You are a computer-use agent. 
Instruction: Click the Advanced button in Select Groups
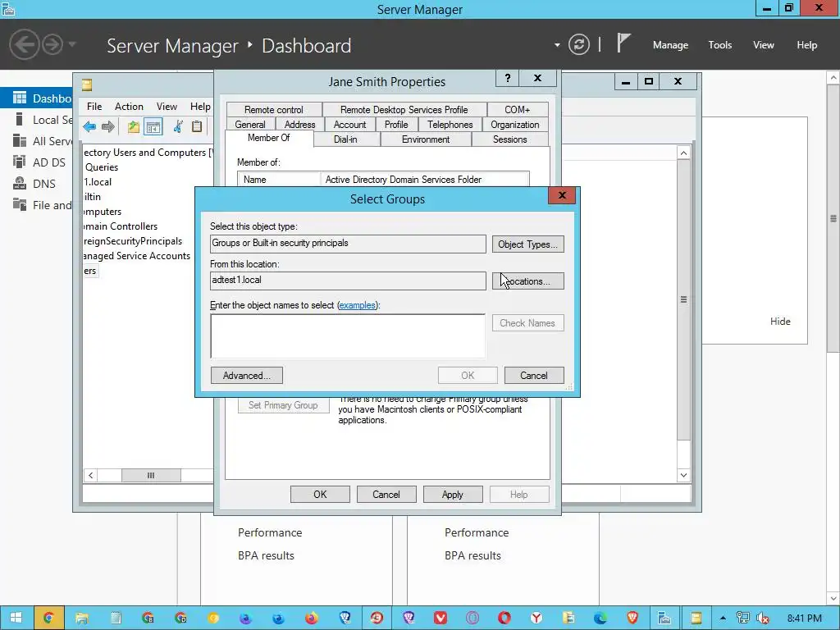point(246,376)
